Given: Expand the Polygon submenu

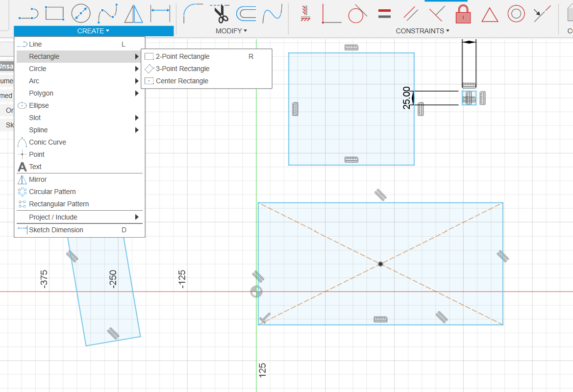Looking at the screenshot, I should [79, 93].
